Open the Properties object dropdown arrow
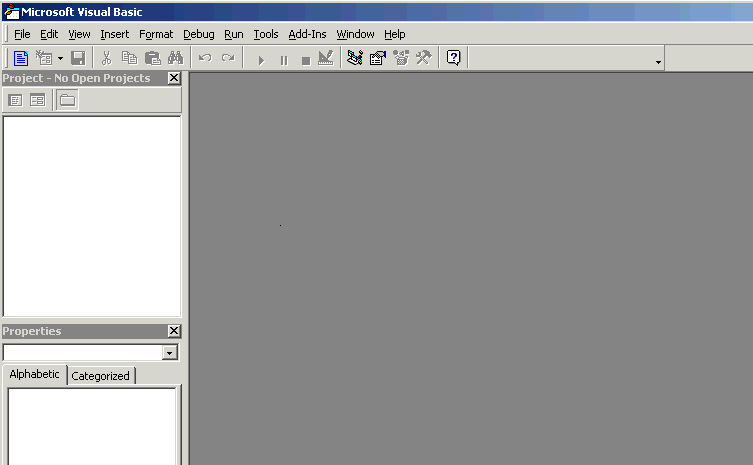The width and height of the screenshot is (753, 465). point(169,353)
